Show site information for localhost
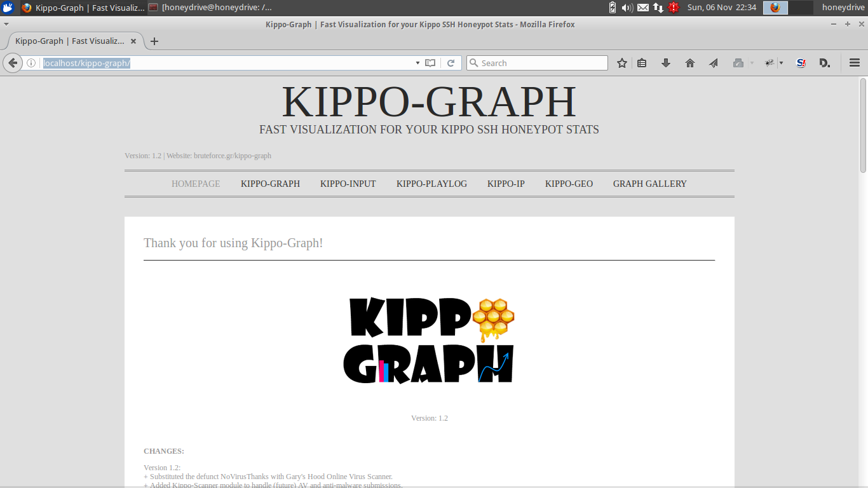This screenshot has height=488, width=868. tap(31, 63)
